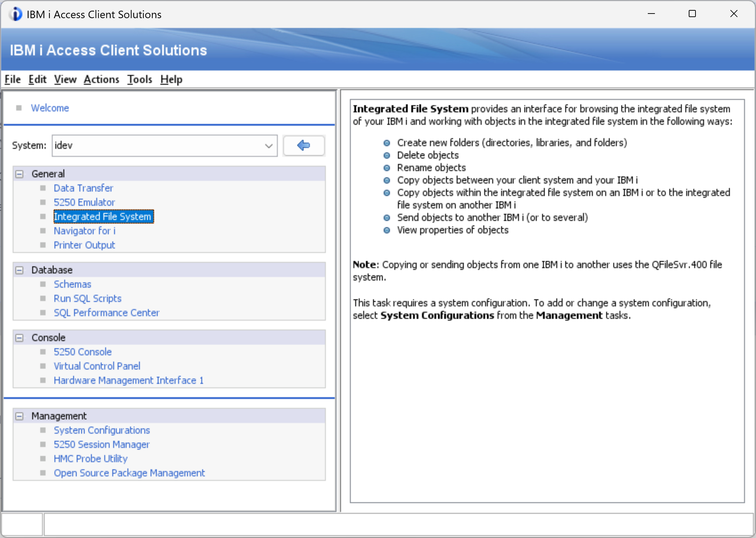Click the bullet icon beside HMC Probe Utility
756x538 pixels.
43,459
